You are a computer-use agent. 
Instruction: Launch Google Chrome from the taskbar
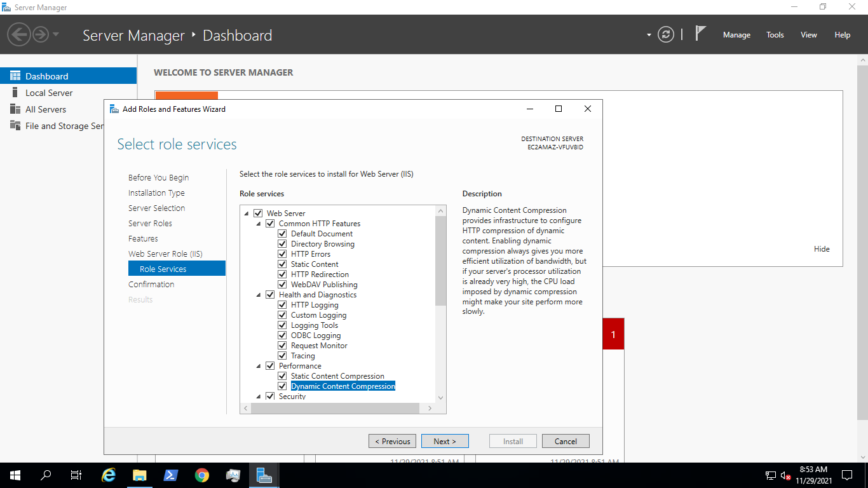click(x=201, y=475)
